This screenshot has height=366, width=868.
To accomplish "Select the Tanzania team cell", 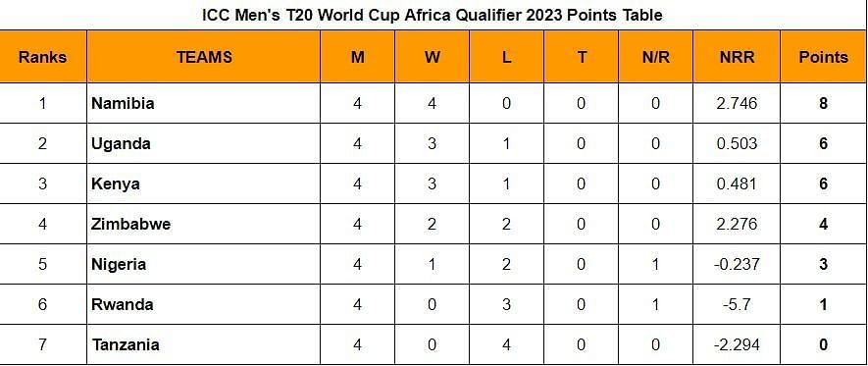I will [x=204, y=344].
